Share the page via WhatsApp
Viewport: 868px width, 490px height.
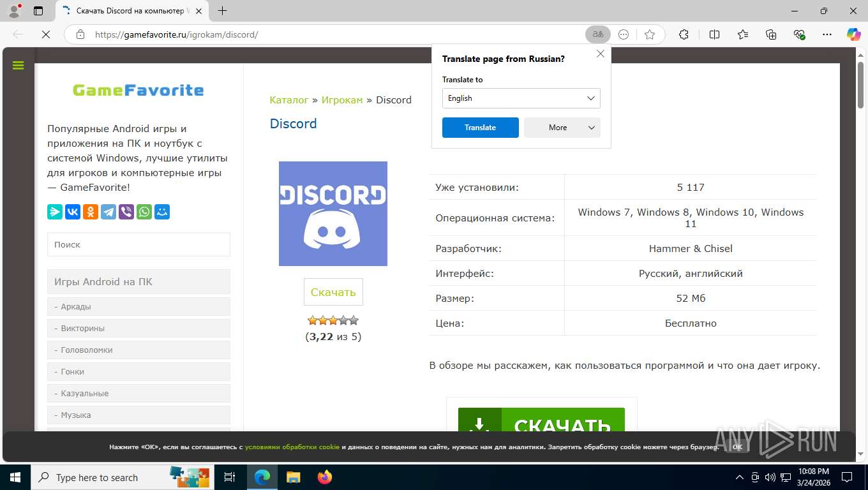(144, 212)
